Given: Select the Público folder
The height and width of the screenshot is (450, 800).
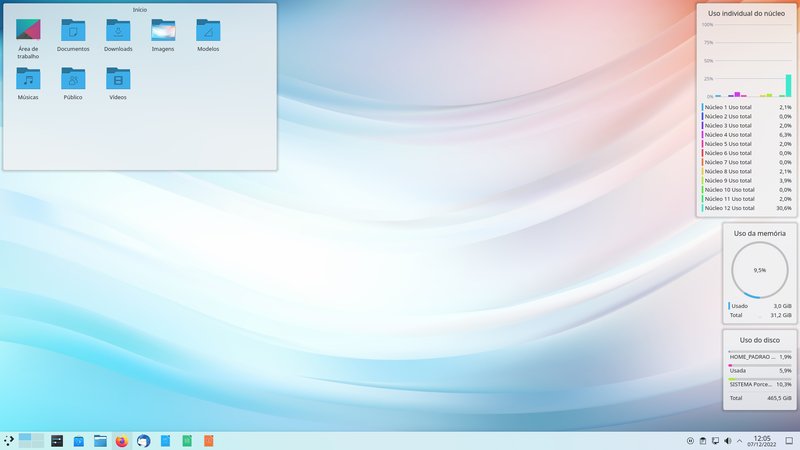Looking at the screenshot, I should (73, 83).
